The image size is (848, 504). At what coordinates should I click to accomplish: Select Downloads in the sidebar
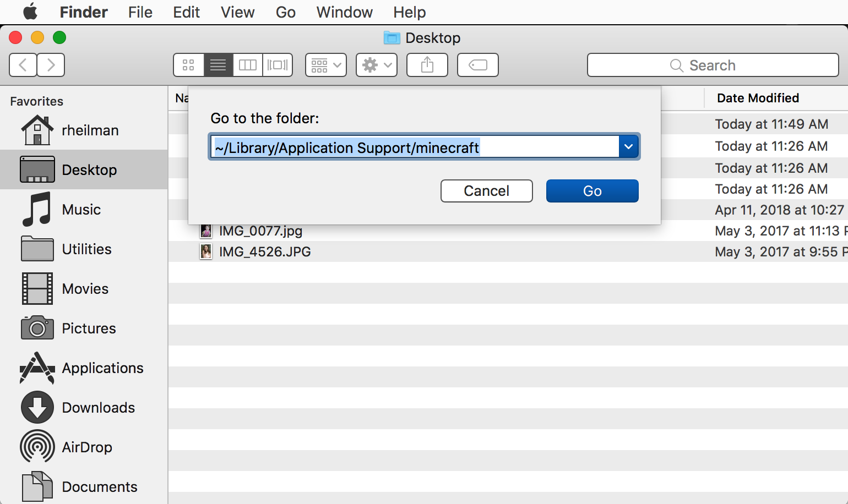pos(98,407)
